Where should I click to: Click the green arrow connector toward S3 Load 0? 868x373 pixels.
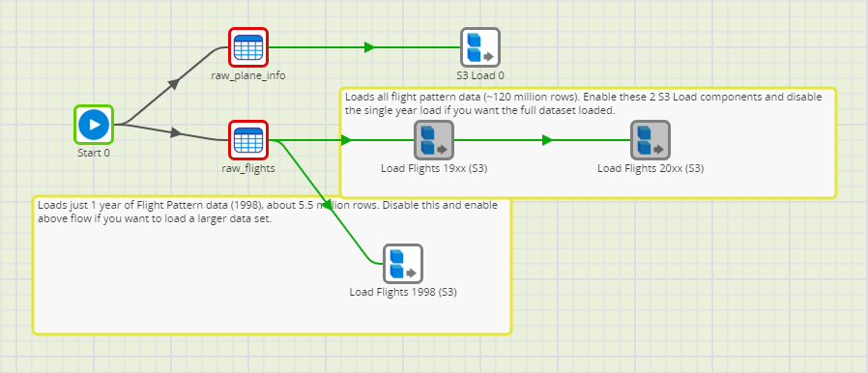pos(369,47)
